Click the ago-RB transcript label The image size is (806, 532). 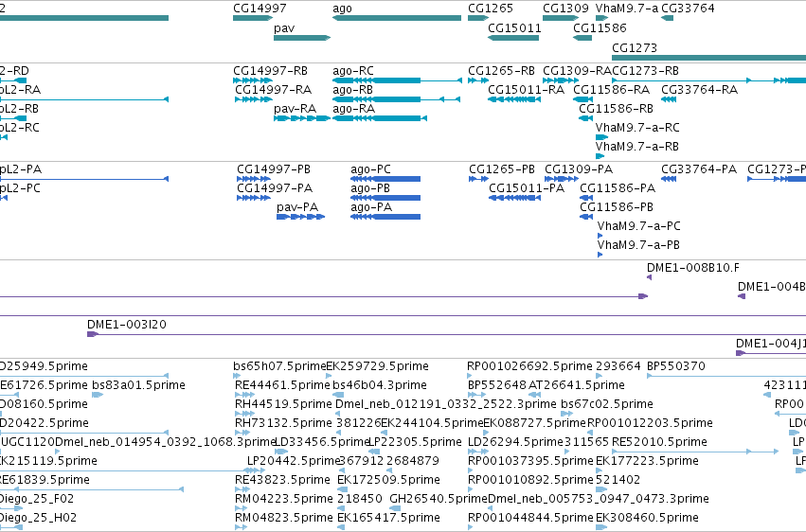(x=352, y=90)
